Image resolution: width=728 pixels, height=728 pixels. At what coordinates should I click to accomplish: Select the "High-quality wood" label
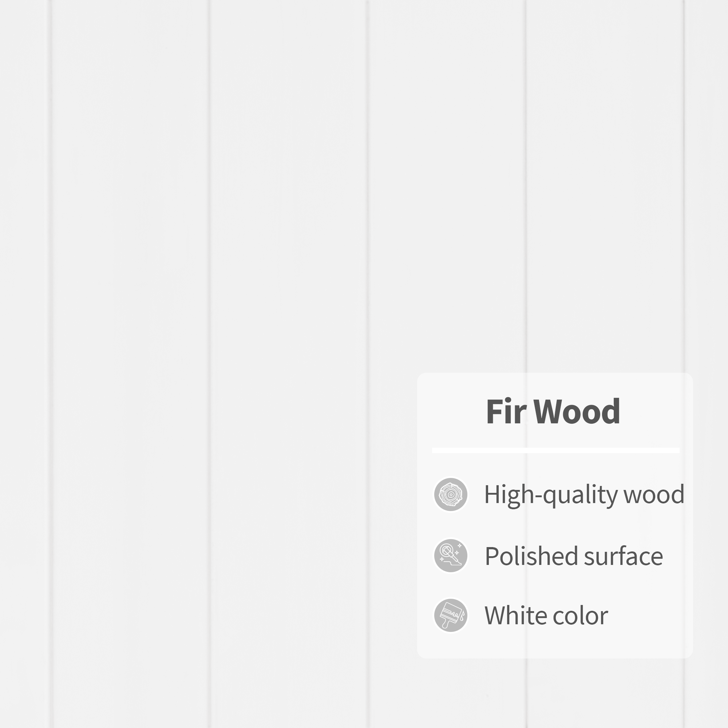(x=584, y=494)
